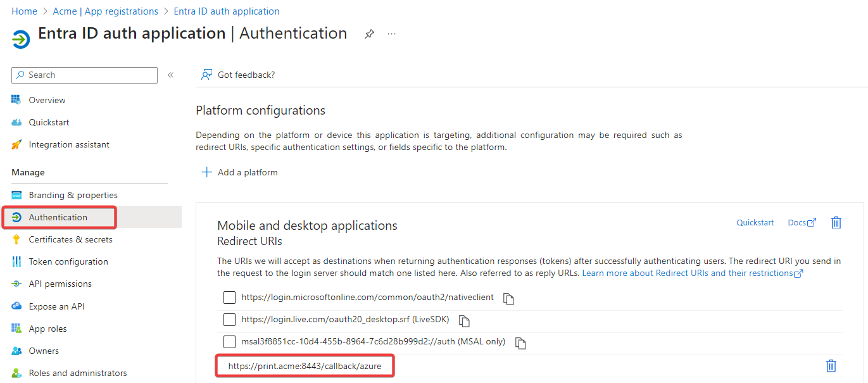
Task: Open Docs external link
Action: [x=802, y=222]
